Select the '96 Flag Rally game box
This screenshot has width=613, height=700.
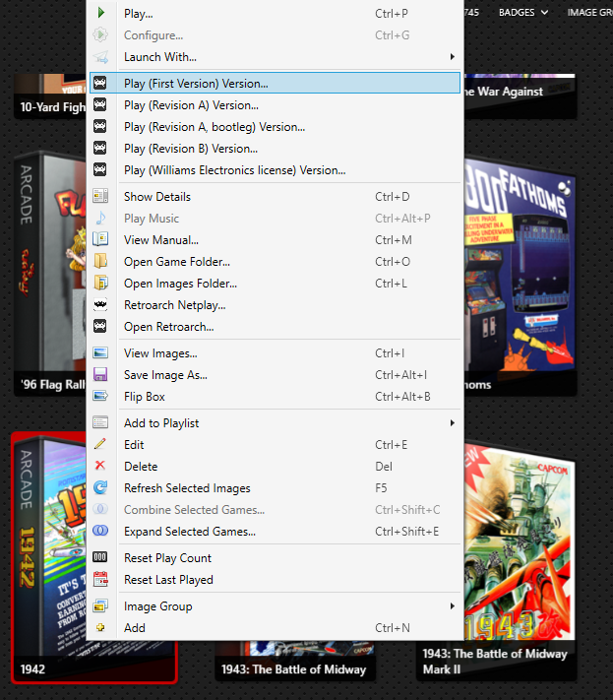click(50, 275)
